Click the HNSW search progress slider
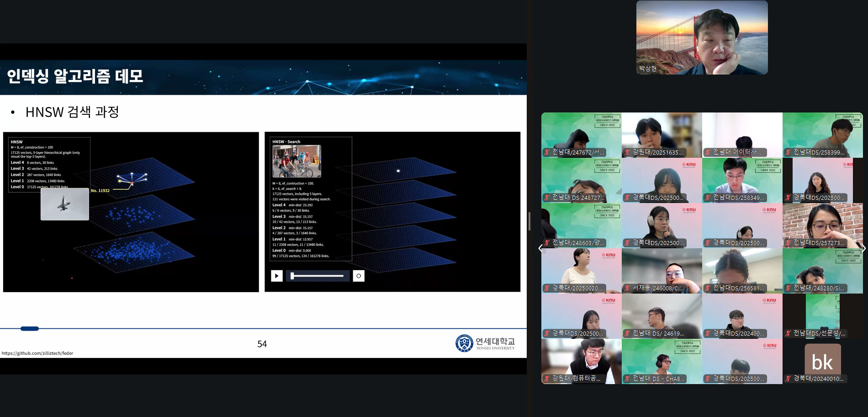This screenshot has height=417, width=868. (x=318, y=276)
